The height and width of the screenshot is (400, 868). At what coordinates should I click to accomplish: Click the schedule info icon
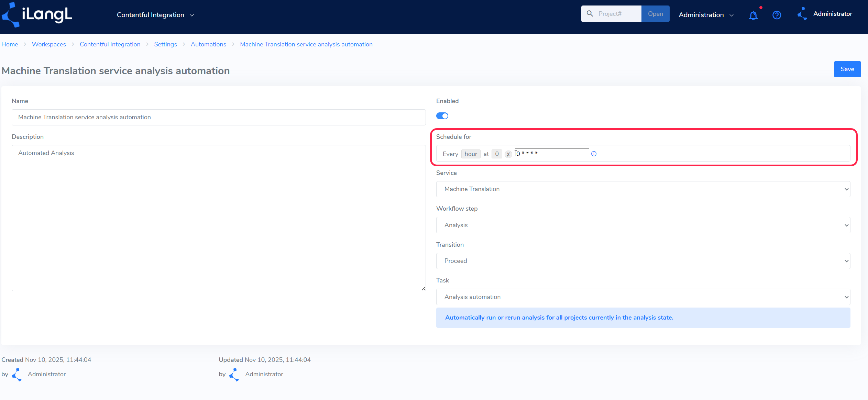tap(594, 154)
